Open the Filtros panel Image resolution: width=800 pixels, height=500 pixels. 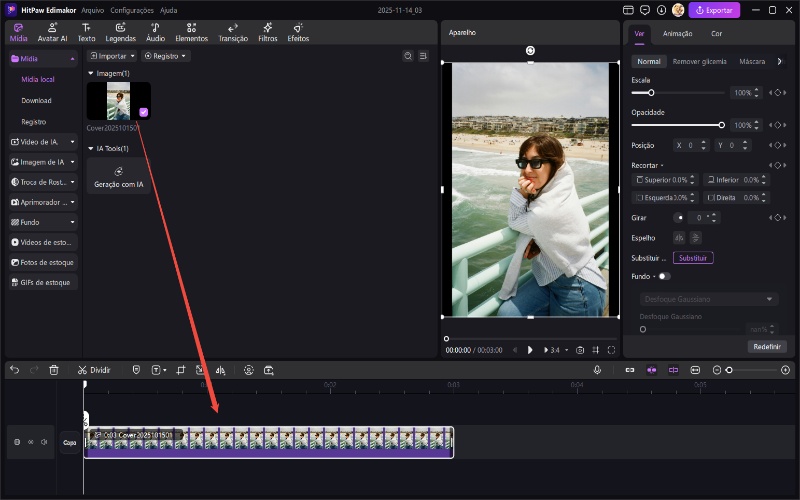point(267,32)
